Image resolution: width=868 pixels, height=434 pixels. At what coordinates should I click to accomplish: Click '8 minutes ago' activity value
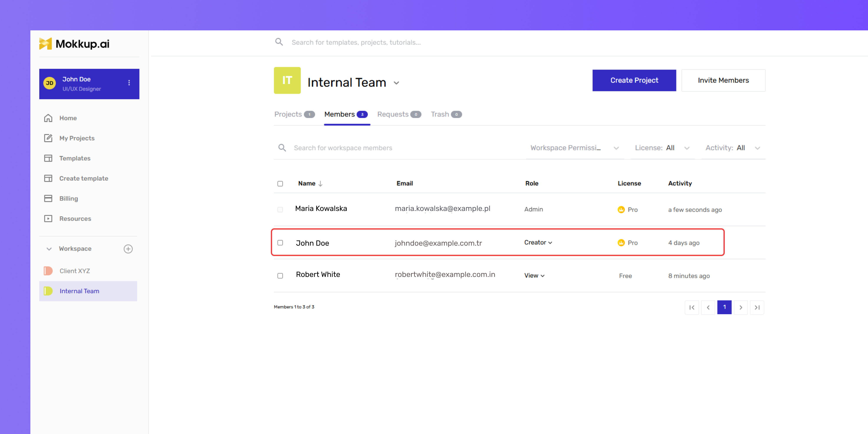point(689,276)
